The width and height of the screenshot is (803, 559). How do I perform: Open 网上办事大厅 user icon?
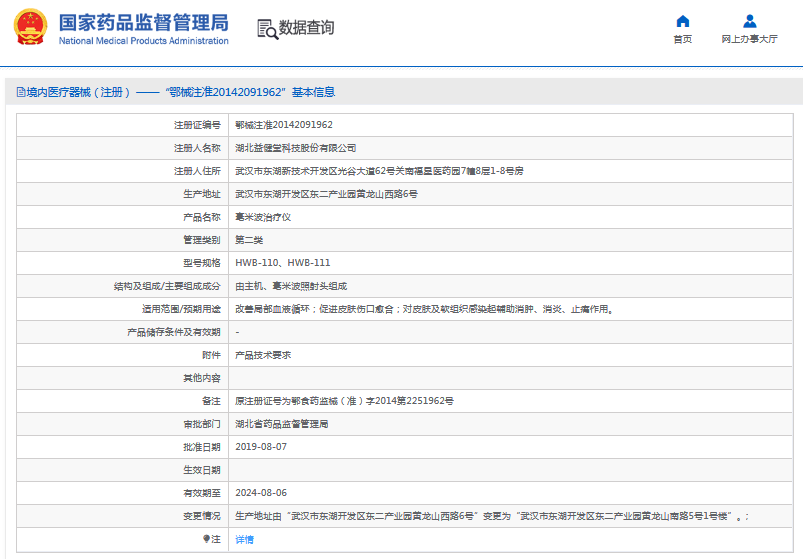tap(750, 21)
